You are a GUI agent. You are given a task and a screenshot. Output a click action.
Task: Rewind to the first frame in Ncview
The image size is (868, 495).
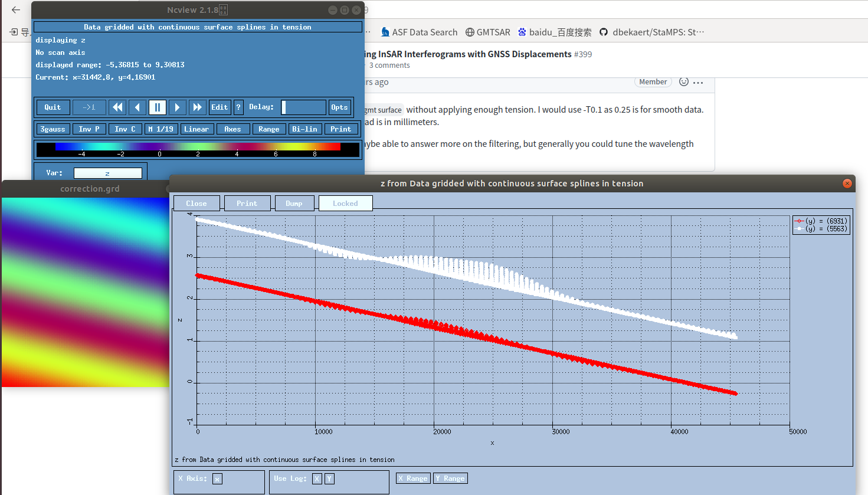click(117, 107)
